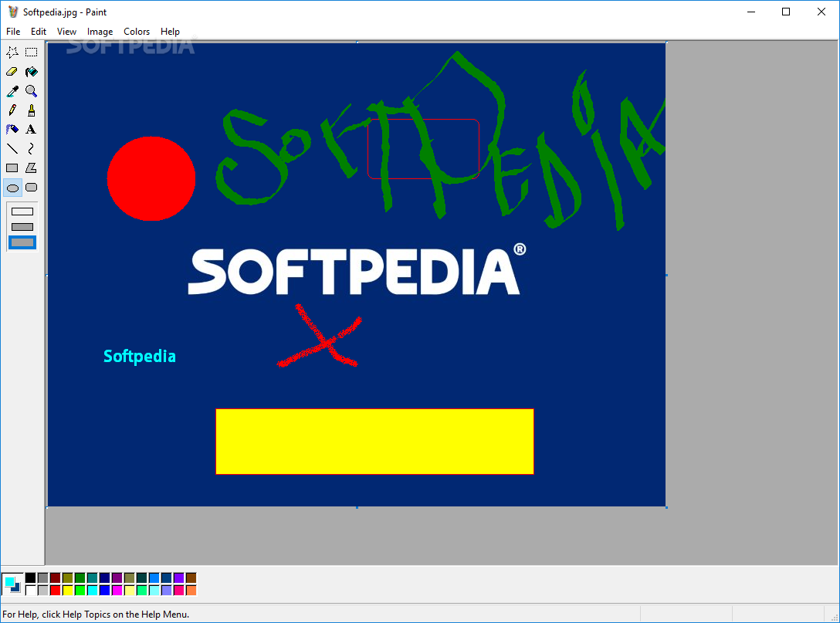Choose the Pencil tool

(12, 110)
